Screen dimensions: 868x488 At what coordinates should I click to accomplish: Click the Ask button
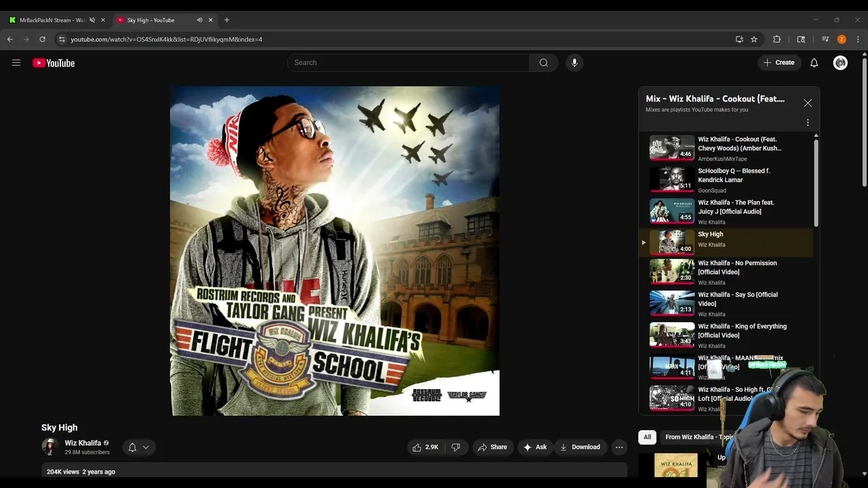tap(534, 447)
